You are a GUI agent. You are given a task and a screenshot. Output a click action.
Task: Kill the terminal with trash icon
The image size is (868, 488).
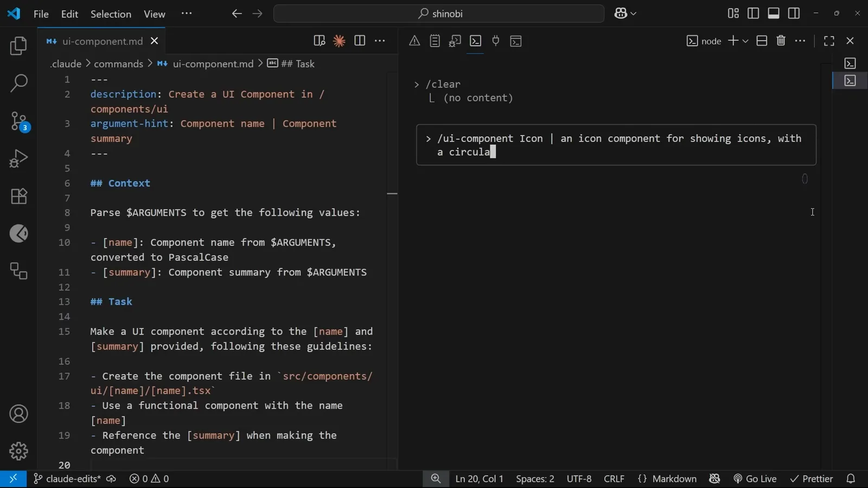781,41
